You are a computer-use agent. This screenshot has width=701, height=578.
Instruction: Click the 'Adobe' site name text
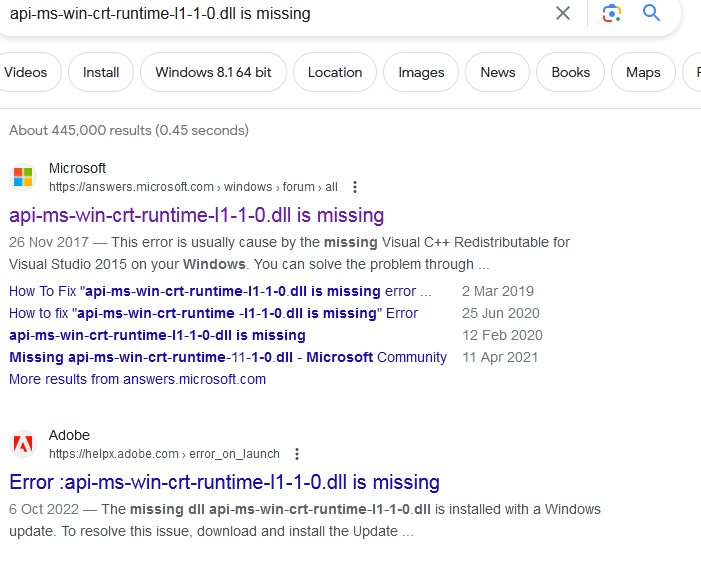(x=69, y=435)
